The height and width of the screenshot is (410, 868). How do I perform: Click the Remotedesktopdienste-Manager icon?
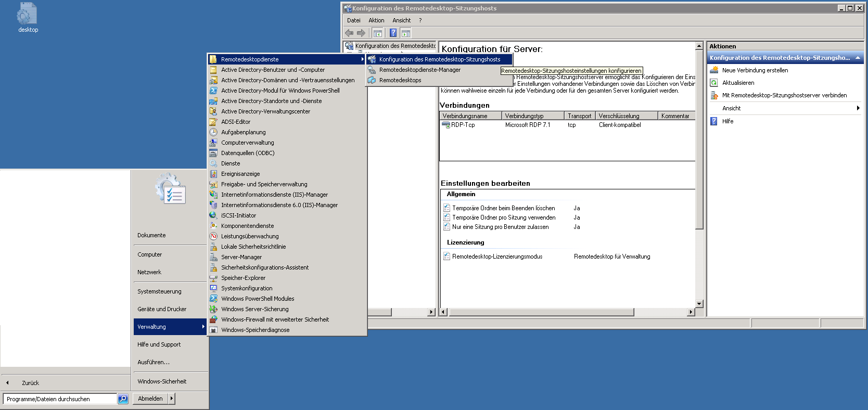(x=372, y=70)
